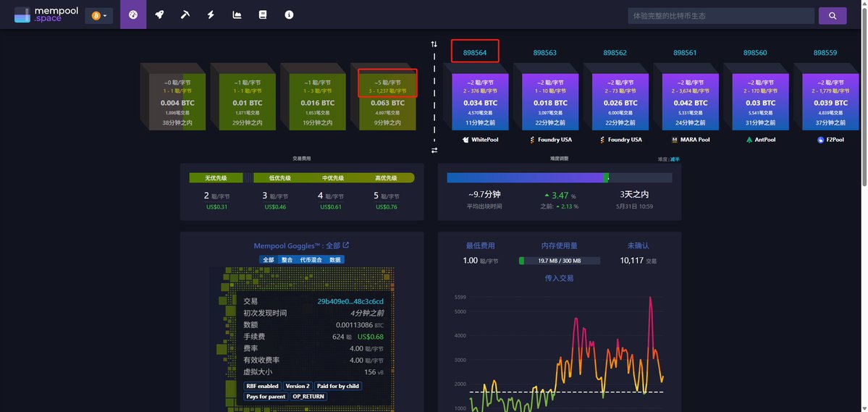Screen dimensions: 868x412
Task: Click the F2Pool pool logo icon
Action: (x=821, y=140)
